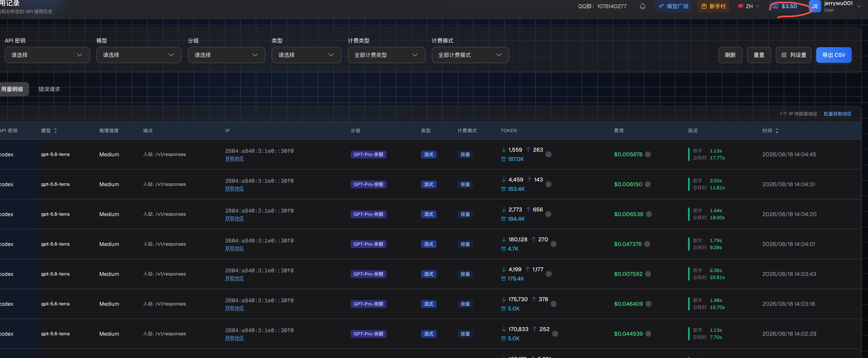Export records with 导出 CSV

[x=834, y=55]
